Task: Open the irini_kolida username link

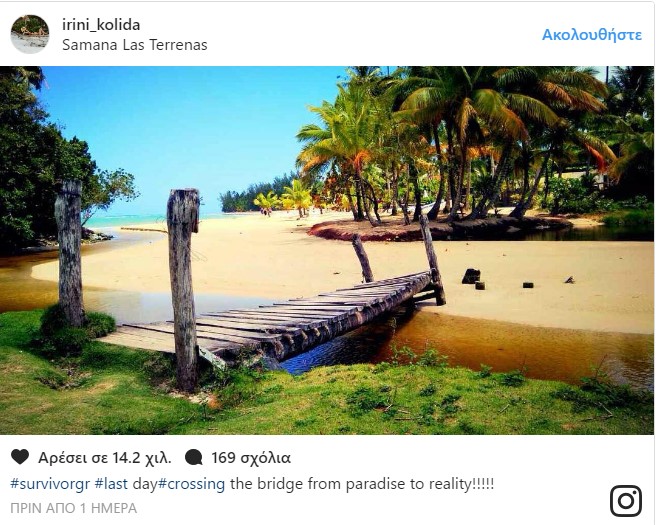Action: tap(101, 25)
